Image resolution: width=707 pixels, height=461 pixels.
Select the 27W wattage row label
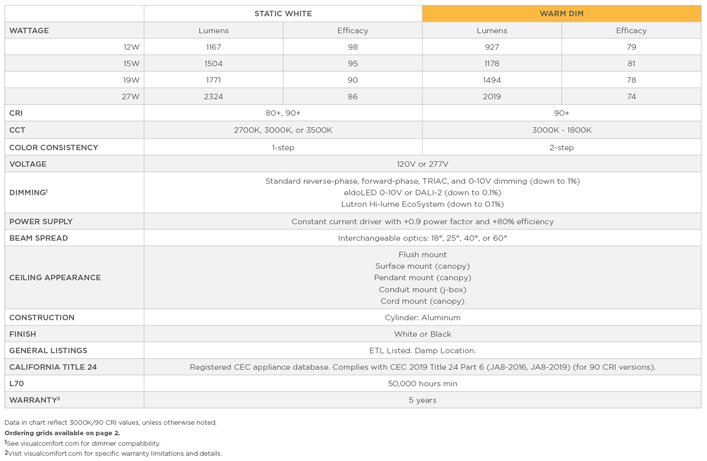[131, 97]
